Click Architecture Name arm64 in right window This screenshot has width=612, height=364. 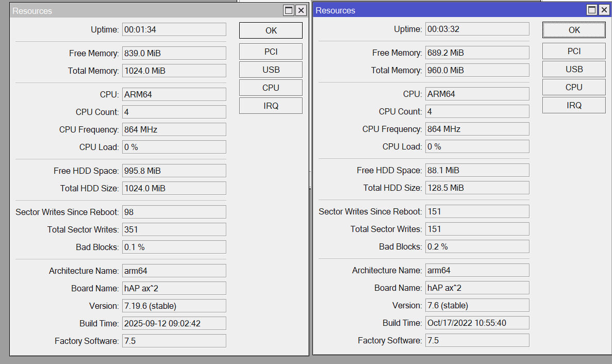click(x=477, y=270)
